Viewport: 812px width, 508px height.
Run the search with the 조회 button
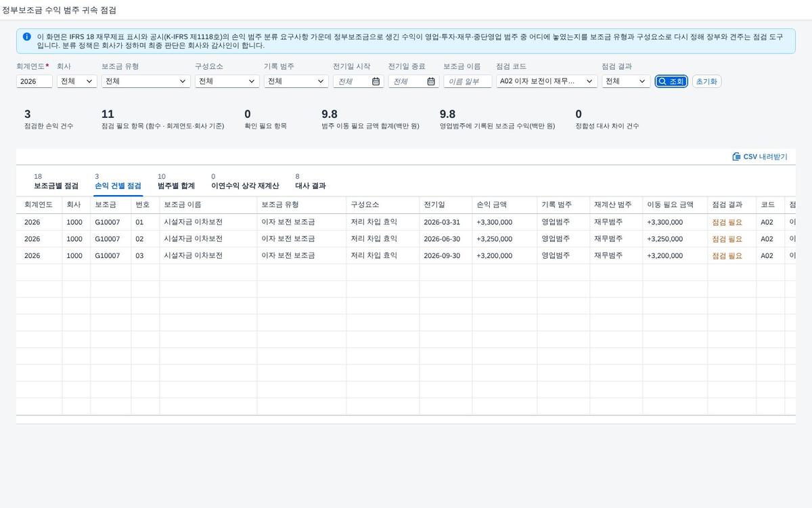pos(671,81)
